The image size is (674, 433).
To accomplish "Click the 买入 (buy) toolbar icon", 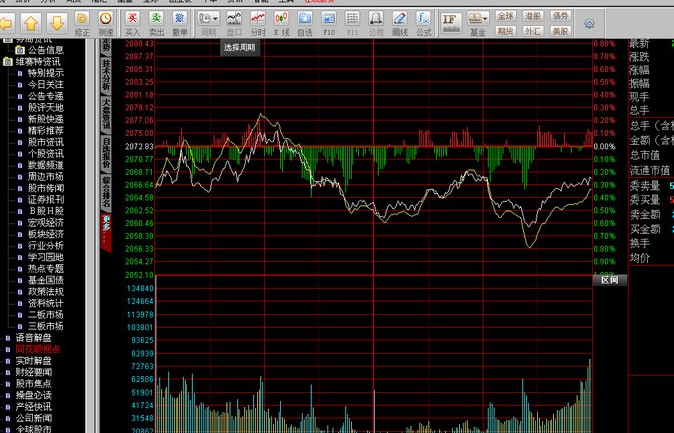I will 132,22.
